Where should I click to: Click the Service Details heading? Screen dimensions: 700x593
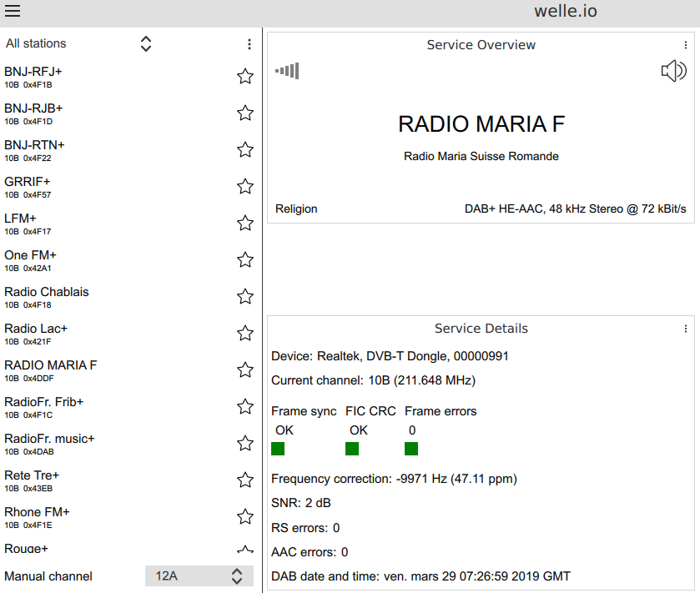click(x=481, y=329)
